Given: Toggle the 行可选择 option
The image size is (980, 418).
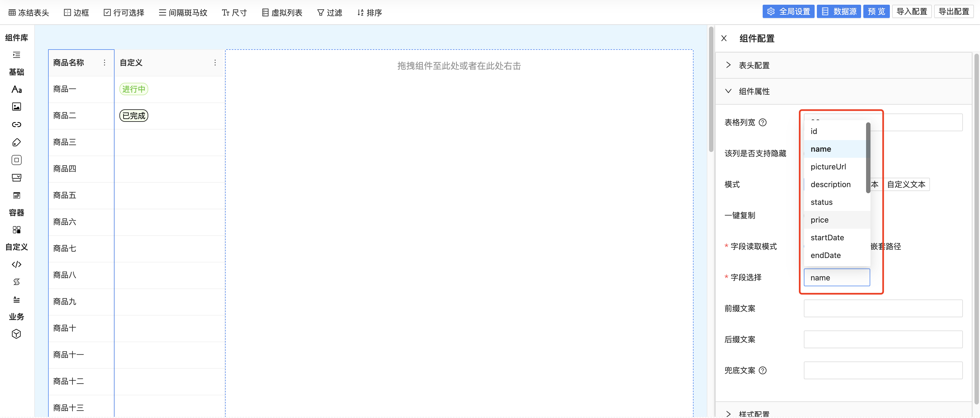Looking at the screenshot, I should 124,12.
